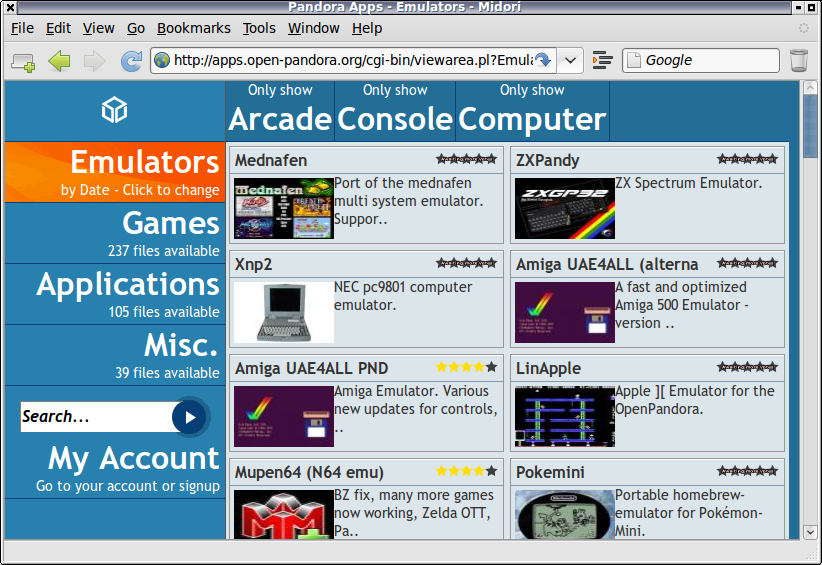Image resolution: width=822 pixels, height=565 pixels.
Task: Open Mednafen emulator title
Action: (x=271, y=160)
